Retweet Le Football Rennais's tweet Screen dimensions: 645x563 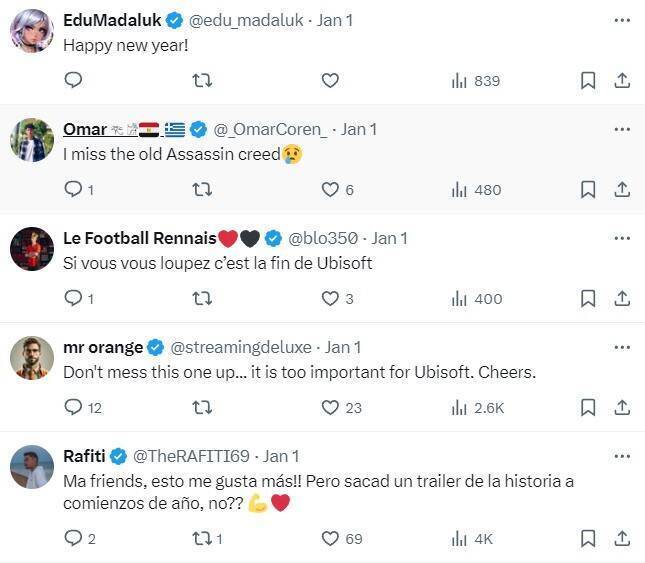click(201, 299)
